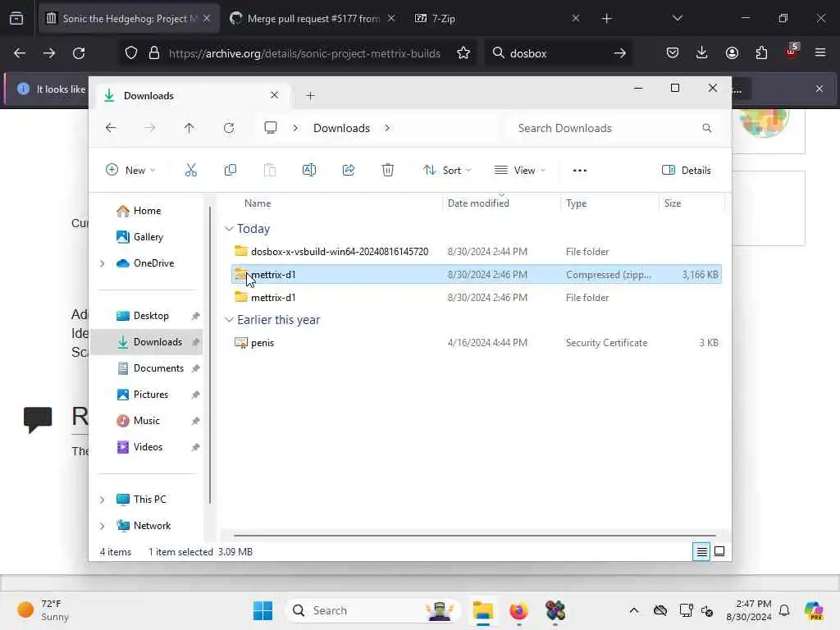840x630 pixels.
Task: Collapse the Today group
Action: click(229, 229)
